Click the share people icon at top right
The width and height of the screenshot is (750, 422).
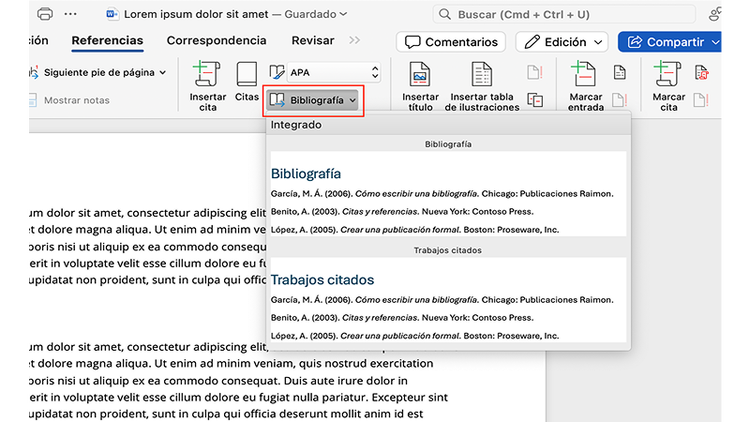715,14
